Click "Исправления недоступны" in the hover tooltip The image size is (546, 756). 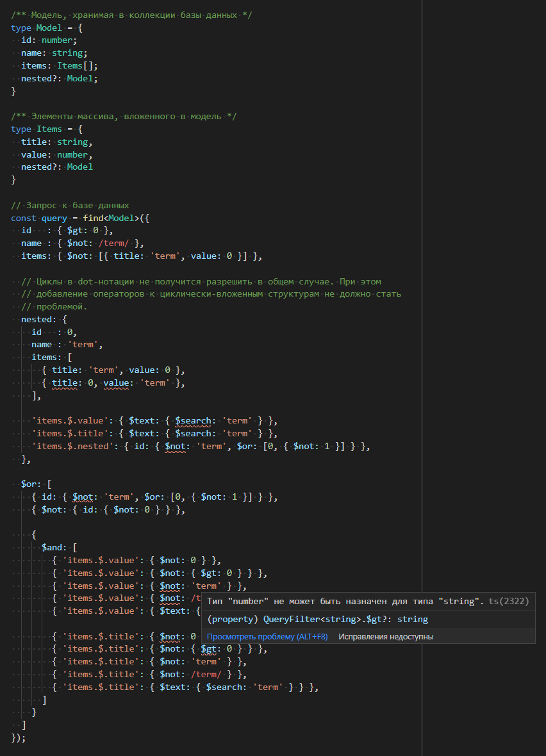coord(386,637)
